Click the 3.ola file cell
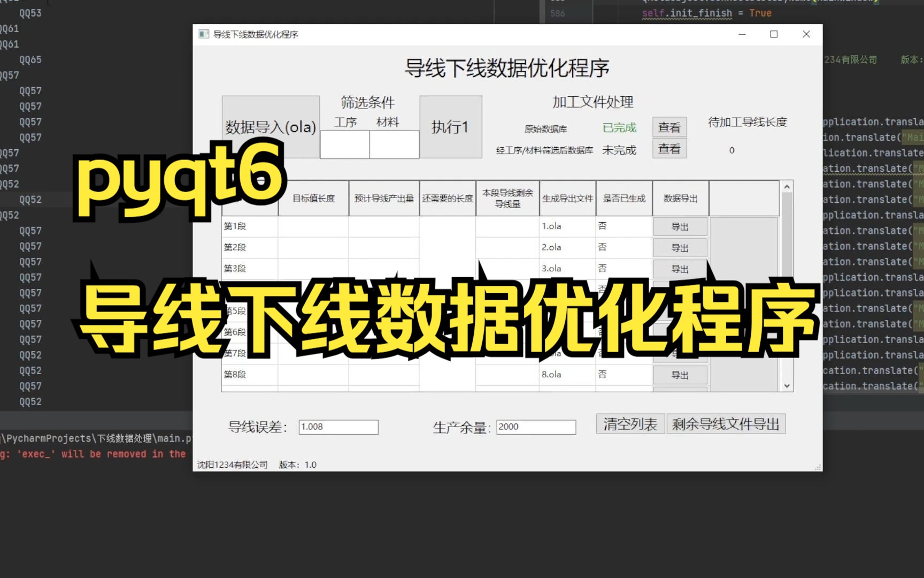The height and width of the screenshot is (578, 924). [x=567, y=268]
